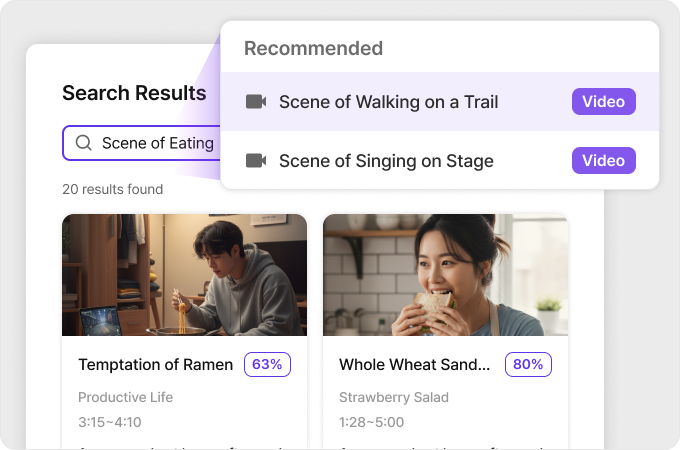Image resolution: width=680 pixels, height=450 pixels.
Task: Open the sandwich eating video thumbnail
Action: tap(445, 275)
